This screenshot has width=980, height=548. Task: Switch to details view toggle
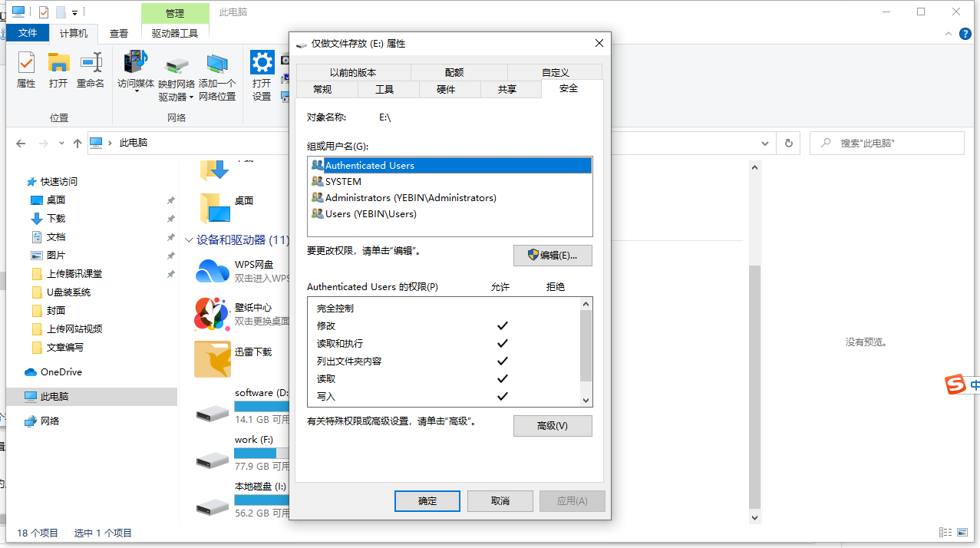(x=945, y=532)
